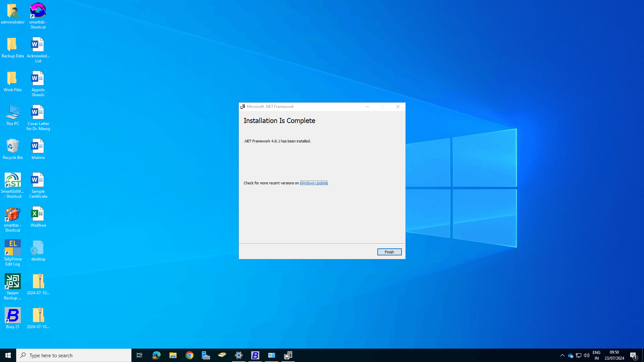Select the zip archive beside Busy 21

coord(38,319)
